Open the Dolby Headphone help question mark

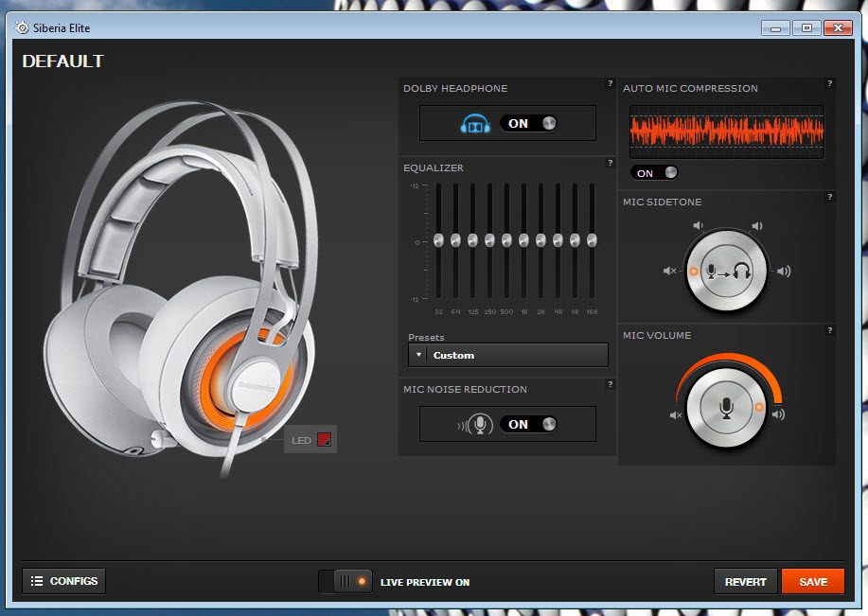tap(610, 83)
